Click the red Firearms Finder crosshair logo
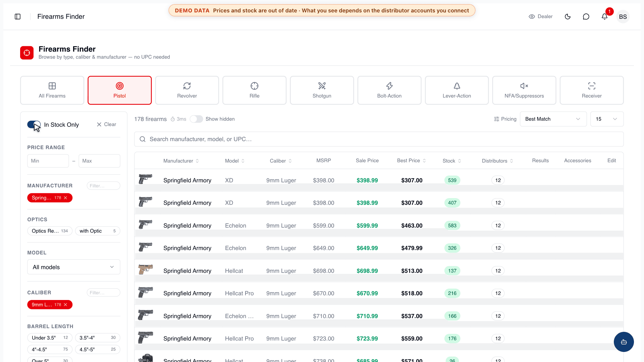Screen dimensions: 644x362 [27, 53]
